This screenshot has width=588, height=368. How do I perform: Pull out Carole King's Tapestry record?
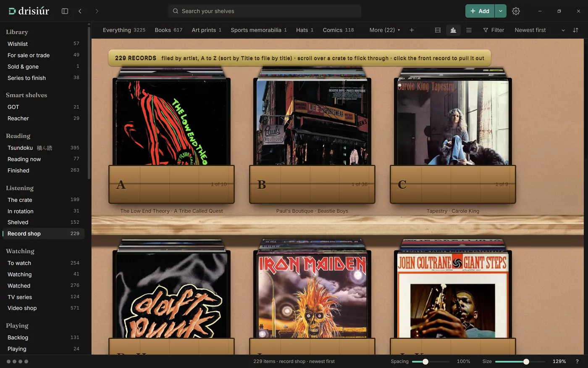[x=453, y=122]
